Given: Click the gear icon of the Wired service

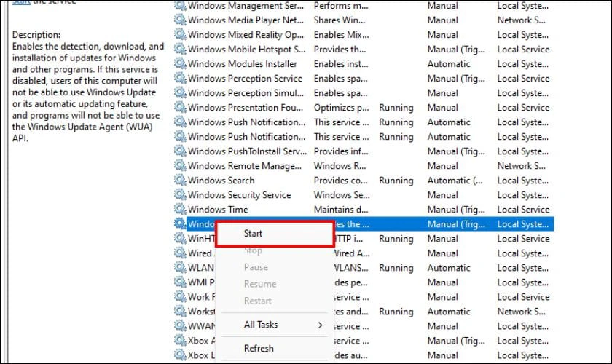Looking at the screenshot, I should pos(180,253).
